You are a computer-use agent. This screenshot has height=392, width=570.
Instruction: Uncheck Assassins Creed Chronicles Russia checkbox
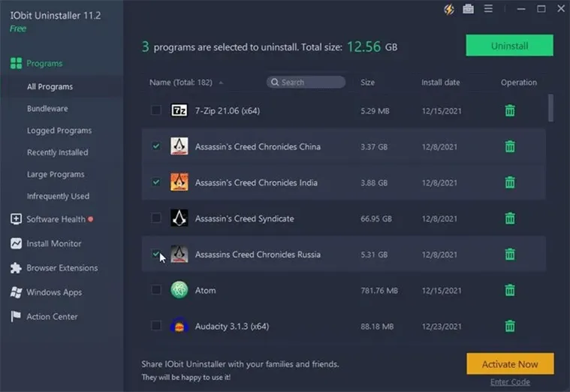pos(156,254)
